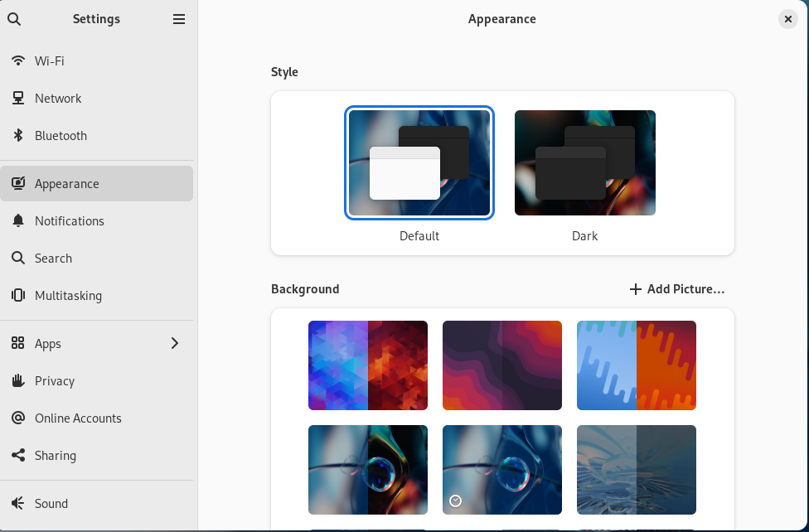Screen dimensions: 809x532
Task: Click the Bluetooth symbol icon
Action: [x=18, y=135]
